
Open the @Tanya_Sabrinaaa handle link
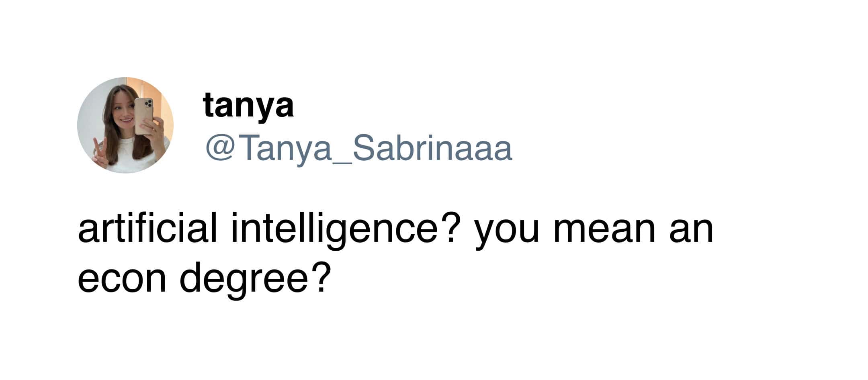tap(358, 149)
